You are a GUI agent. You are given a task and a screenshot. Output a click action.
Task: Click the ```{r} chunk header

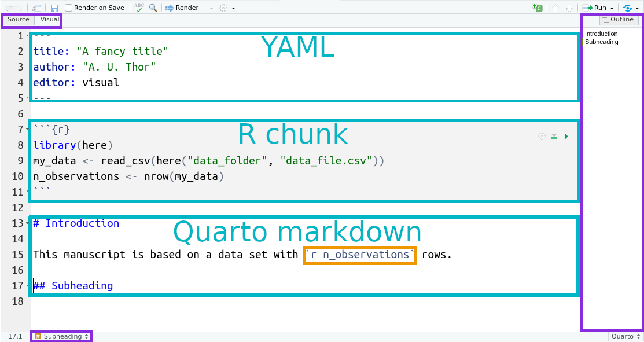pyautogui.click(x=51, y=130)
